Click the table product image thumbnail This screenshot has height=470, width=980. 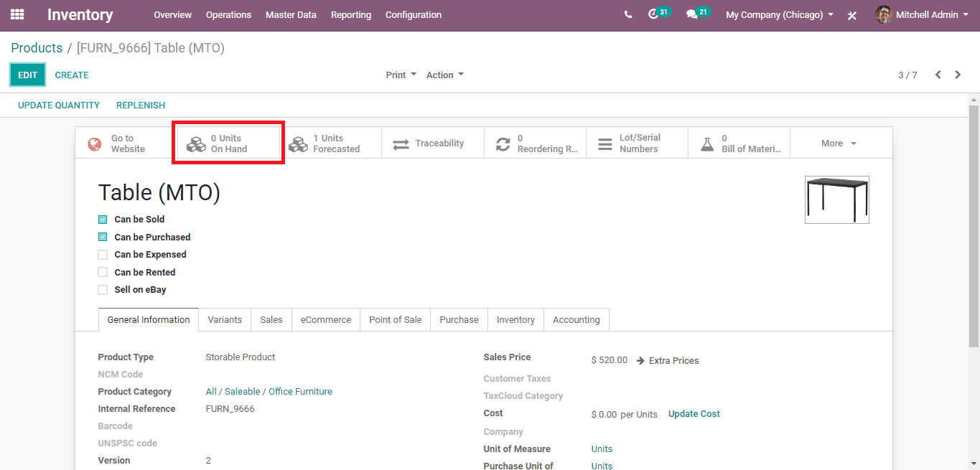[837, 199]
